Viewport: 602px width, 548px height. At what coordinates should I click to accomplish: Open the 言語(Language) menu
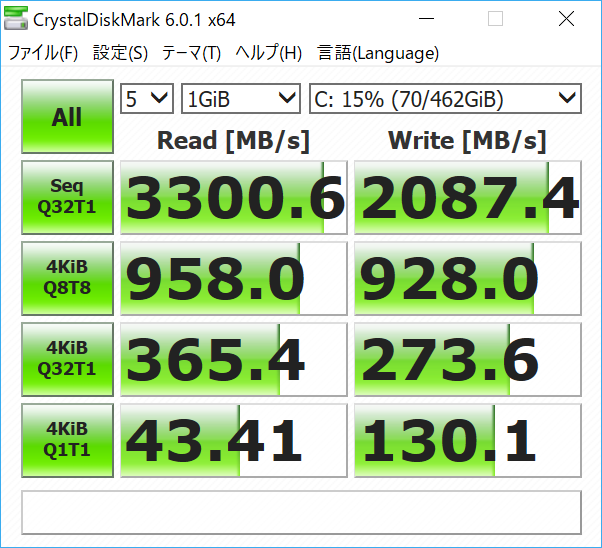pyautogui.click(x=378, y=53)
